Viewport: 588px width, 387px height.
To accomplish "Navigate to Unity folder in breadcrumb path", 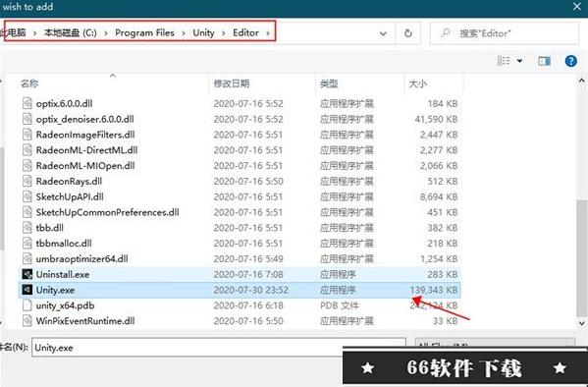I will point(203,32).
